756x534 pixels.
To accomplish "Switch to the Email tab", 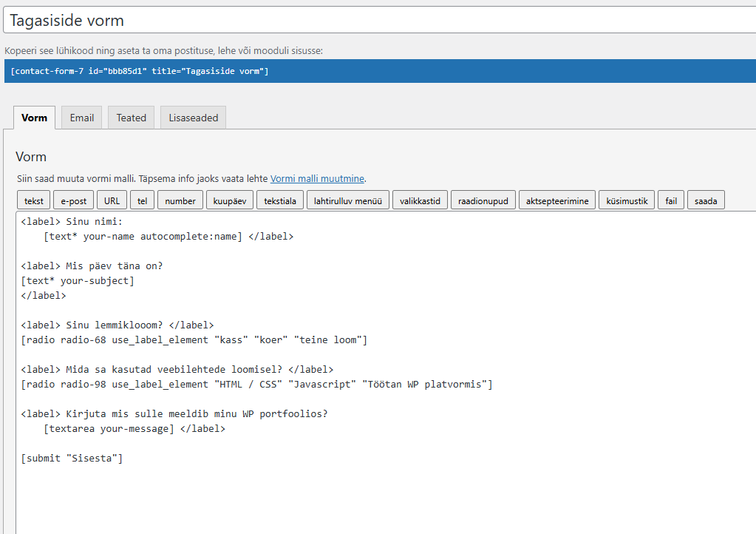I will (x=82, y=118).
